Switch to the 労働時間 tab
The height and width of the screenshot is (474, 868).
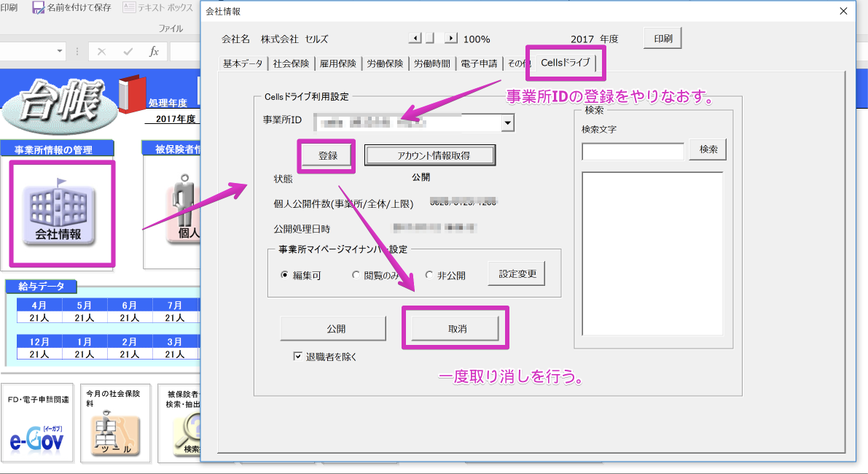click(x=431, y=63)
